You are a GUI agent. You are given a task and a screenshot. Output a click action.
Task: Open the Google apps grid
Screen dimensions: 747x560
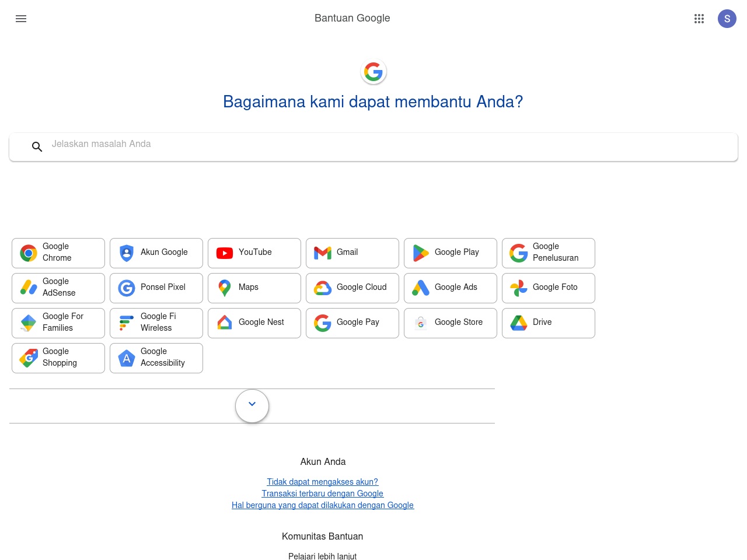coord(699,19)
